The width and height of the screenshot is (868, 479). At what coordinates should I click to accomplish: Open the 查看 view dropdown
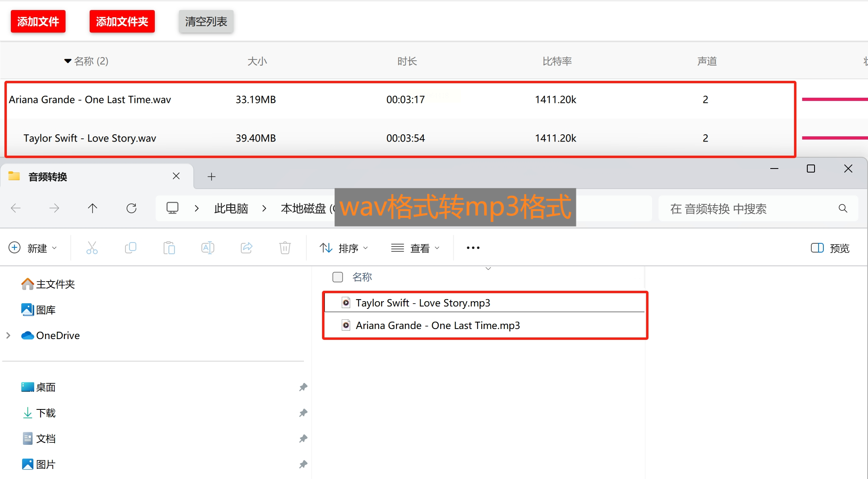(x=415, y=248)
